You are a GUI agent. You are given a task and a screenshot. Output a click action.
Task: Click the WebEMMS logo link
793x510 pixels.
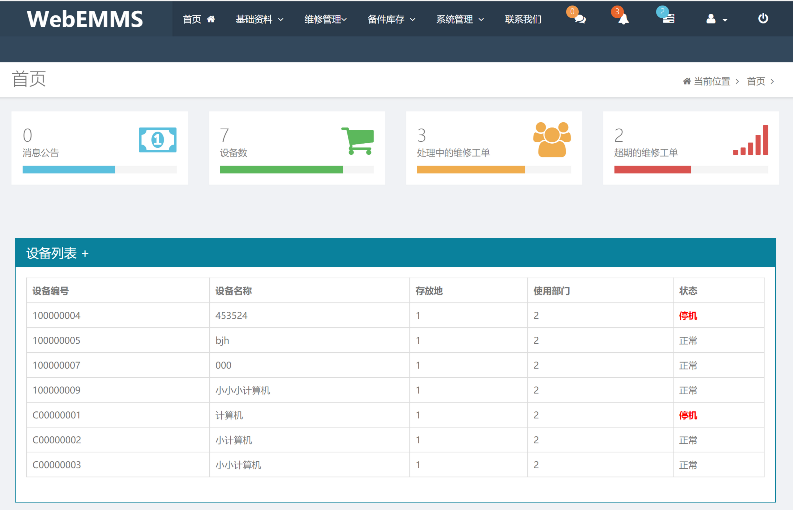(x=85, y=19)
